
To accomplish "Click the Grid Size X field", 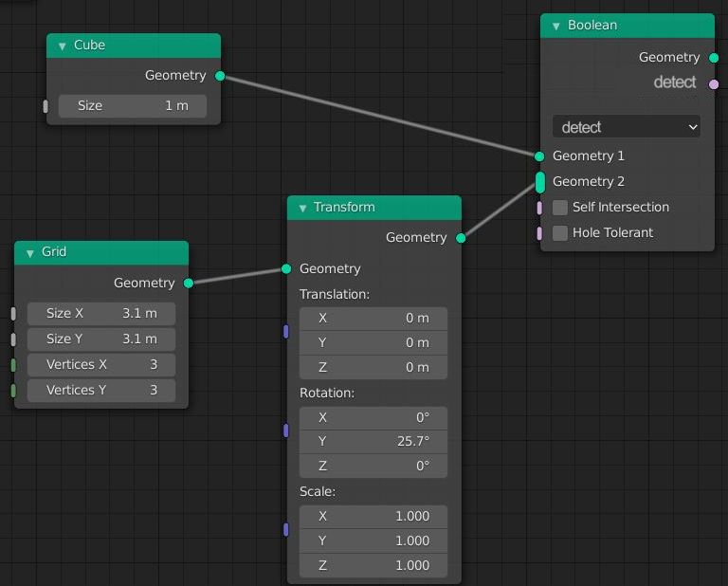I will [101, 314].
